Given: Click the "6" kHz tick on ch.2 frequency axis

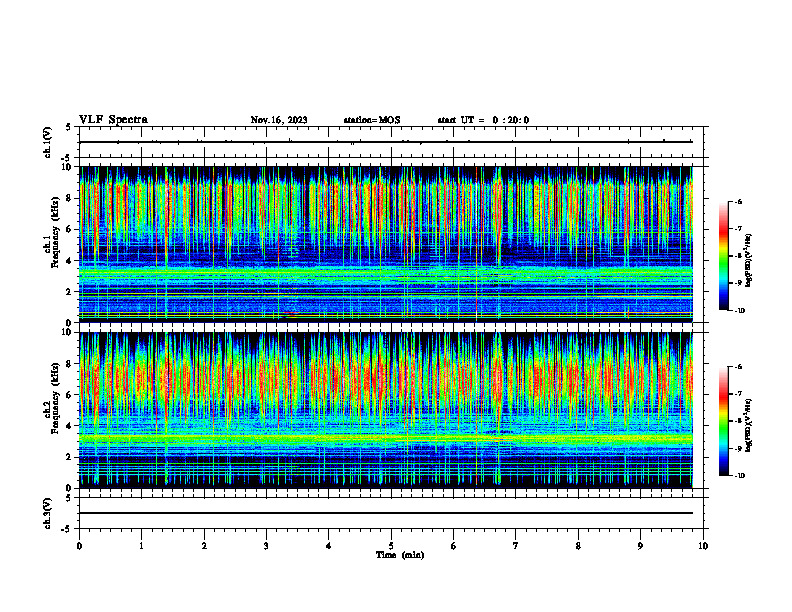Looking at the screenshot, I should (70, 395).
